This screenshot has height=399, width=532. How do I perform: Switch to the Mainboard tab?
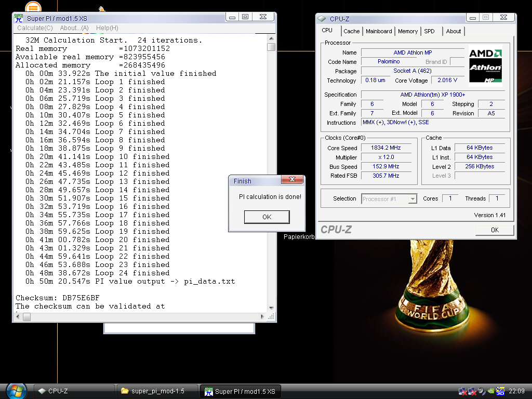379,31
